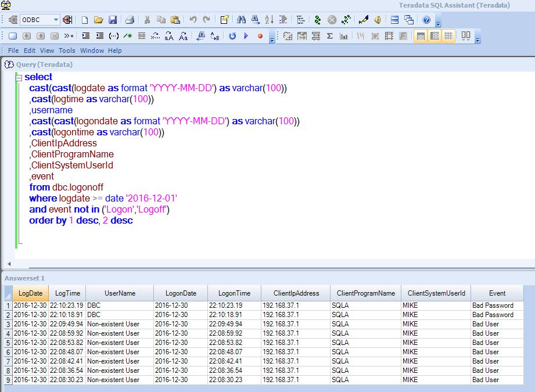The image size is (535, 392).
Task: Toggle the Show History window button
Action: [x=448, y=35]
